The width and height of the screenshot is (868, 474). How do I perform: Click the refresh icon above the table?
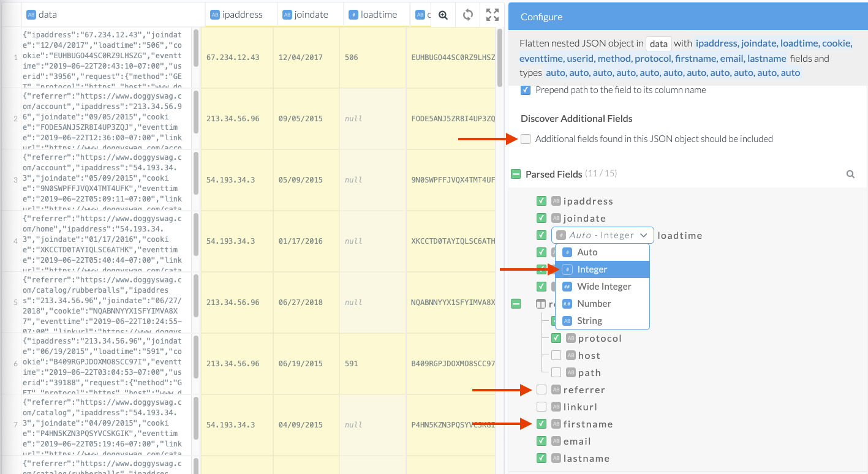click(468, 15)
